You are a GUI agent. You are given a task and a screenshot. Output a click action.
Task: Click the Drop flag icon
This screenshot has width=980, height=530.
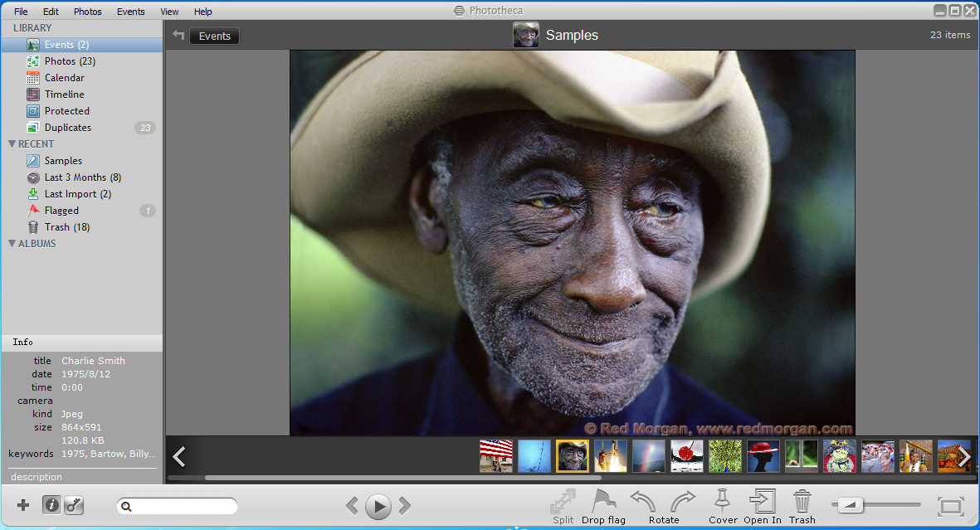[x=603, y=503]
